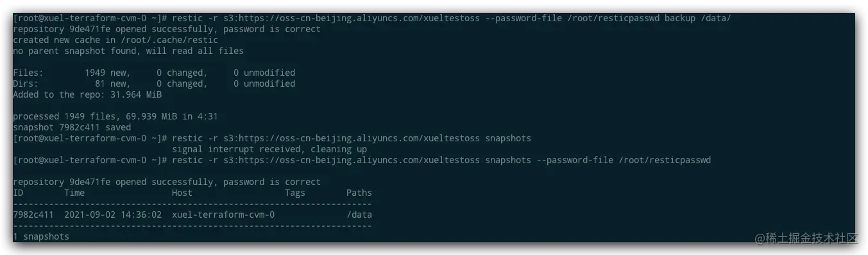868x255 pixels.
Task: Click the /data path entry in the table
Action: click(359, 215)
